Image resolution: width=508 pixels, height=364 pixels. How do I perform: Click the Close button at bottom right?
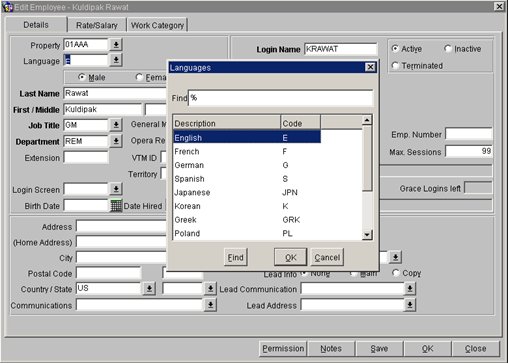(x=475, y=348)
